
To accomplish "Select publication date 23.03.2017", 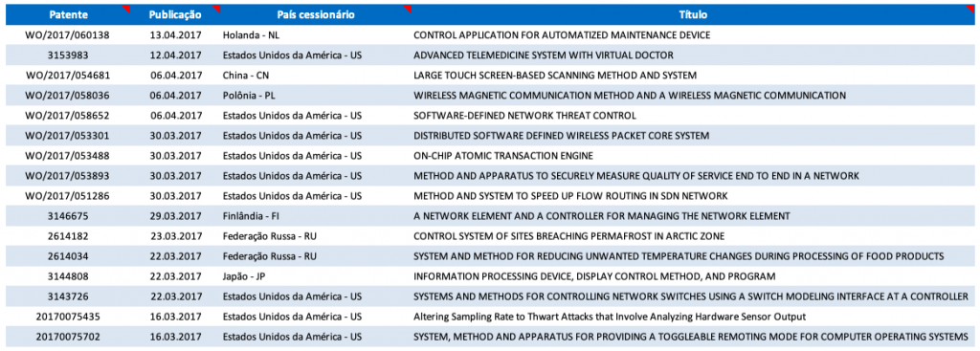I will (176, 236).
